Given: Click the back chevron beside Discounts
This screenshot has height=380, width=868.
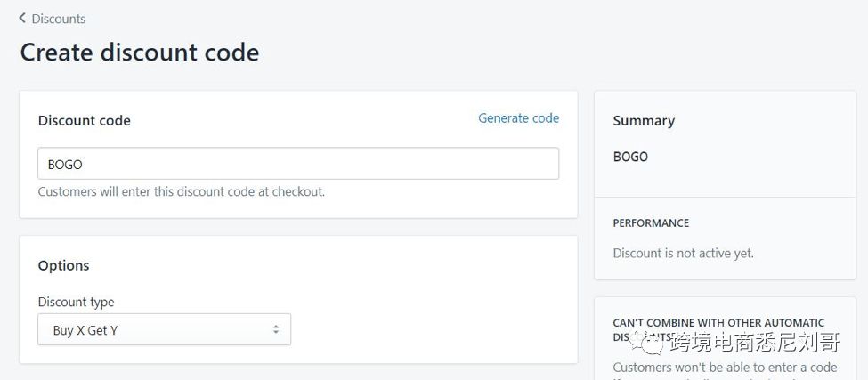Looking at the screenshot, I should coord(22,18).
